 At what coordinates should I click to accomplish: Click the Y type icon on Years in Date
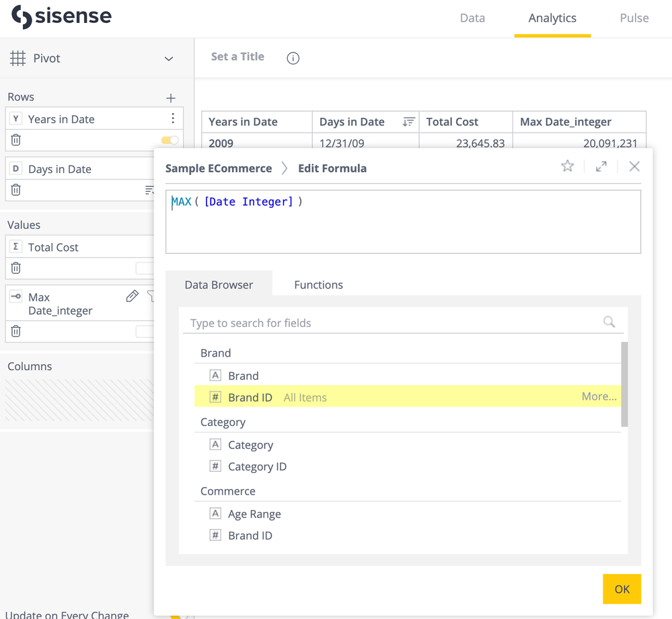pyautogui.click(x=16, y=118)
